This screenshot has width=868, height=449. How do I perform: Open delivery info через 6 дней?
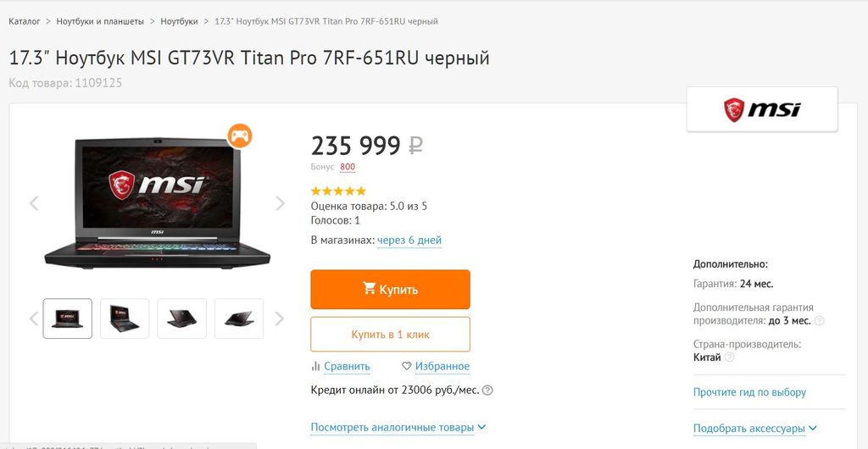click(x=409, y=241)
